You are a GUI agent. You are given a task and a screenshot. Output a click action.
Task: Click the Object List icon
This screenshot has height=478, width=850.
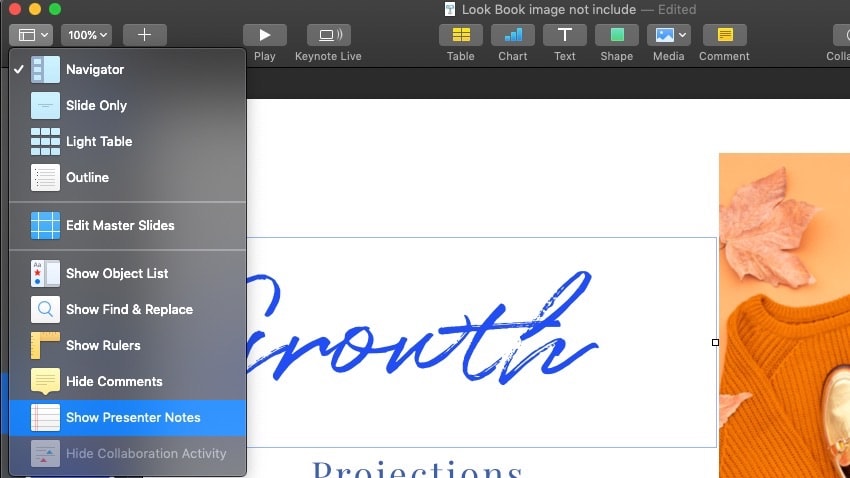tap(45, 273)
